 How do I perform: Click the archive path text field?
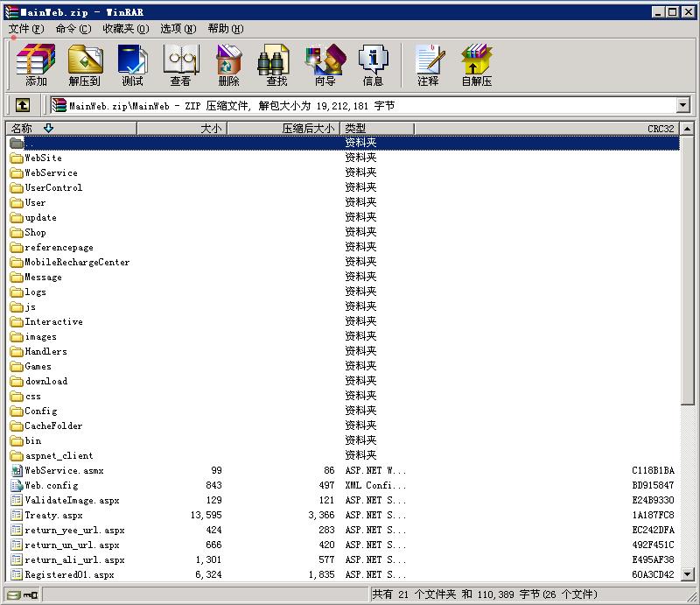point(363,106)
